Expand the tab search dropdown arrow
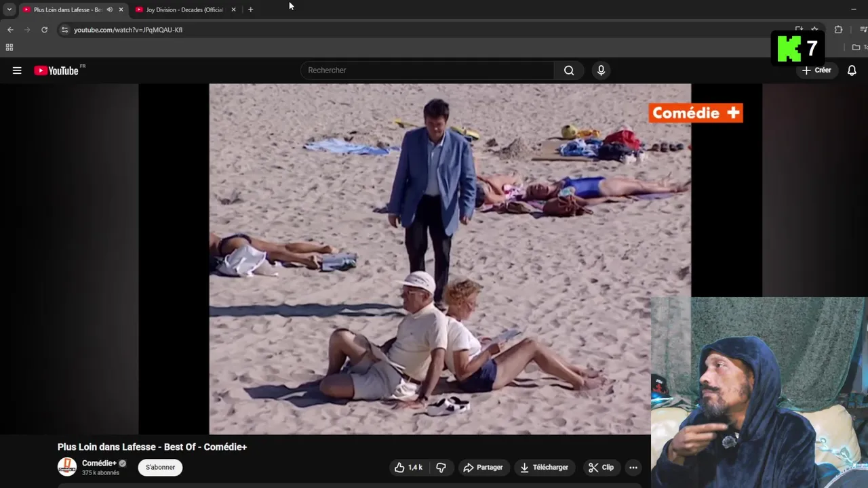Screen dimensions: 868x488 click(x=9, y=9)
